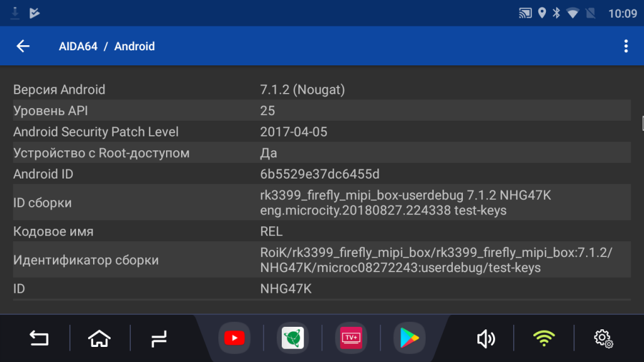Open Google Play Store
This screenshot has height=362, width=644.
coord(409,338)
